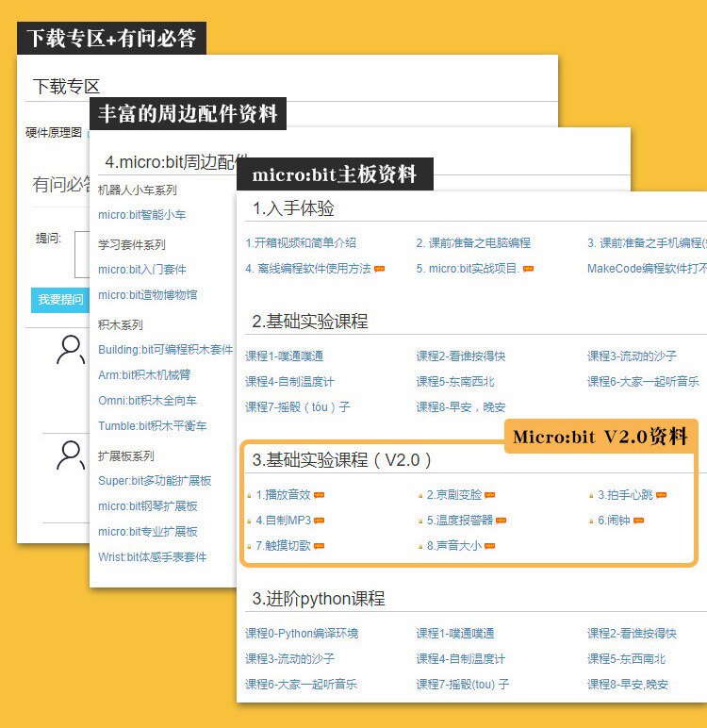Image resolution: width=707 pixels, height=728 pixels.
Task: Click new badge icon beside 1.播放音效
Action: tap(319, 495)
